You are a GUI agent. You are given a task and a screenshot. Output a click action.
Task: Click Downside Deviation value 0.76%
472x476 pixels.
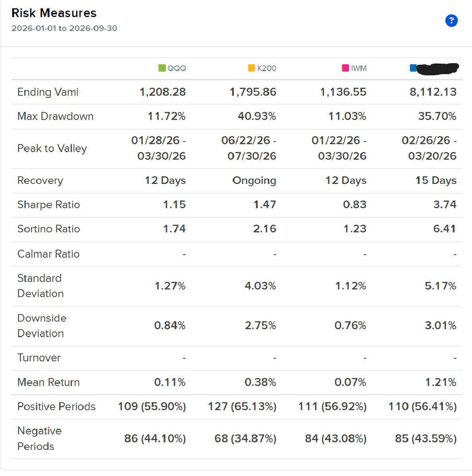tap(351, 326)
